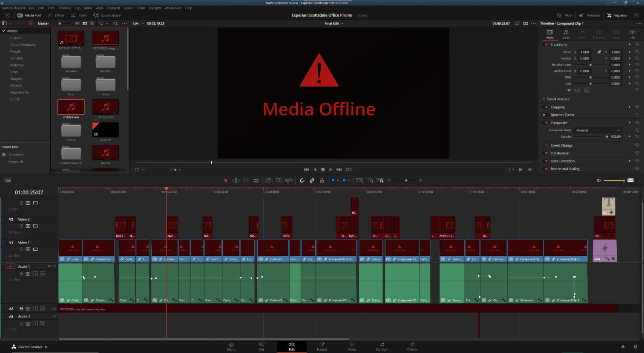644x353 pixels.
Task: Disable the Transform section toggle
Action: pos(546,44)
